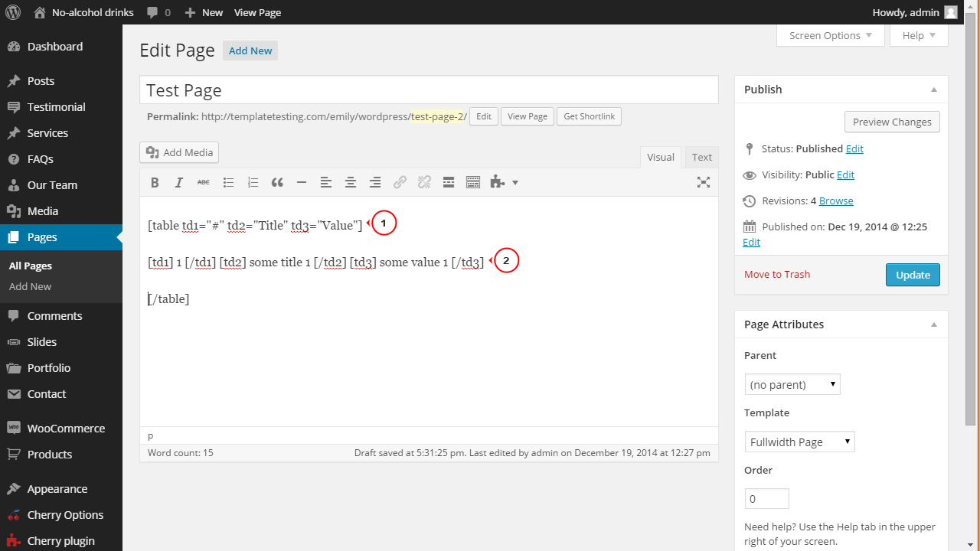Collapse the Publish box
This screenshot has height=551, width=980.
click(x=934, y=90)
